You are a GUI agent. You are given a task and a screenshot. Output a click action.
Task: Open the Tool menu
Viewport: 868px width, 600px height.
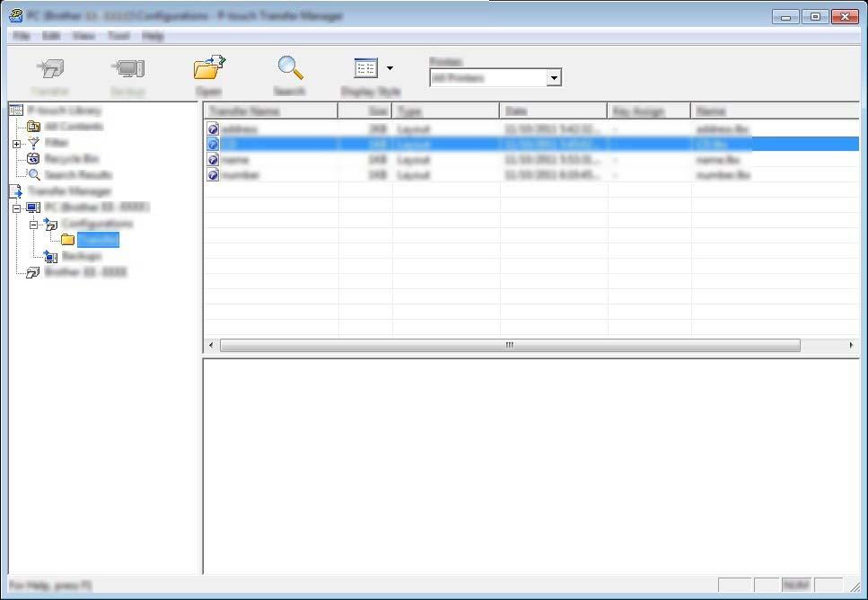click(x=118, y=36)
